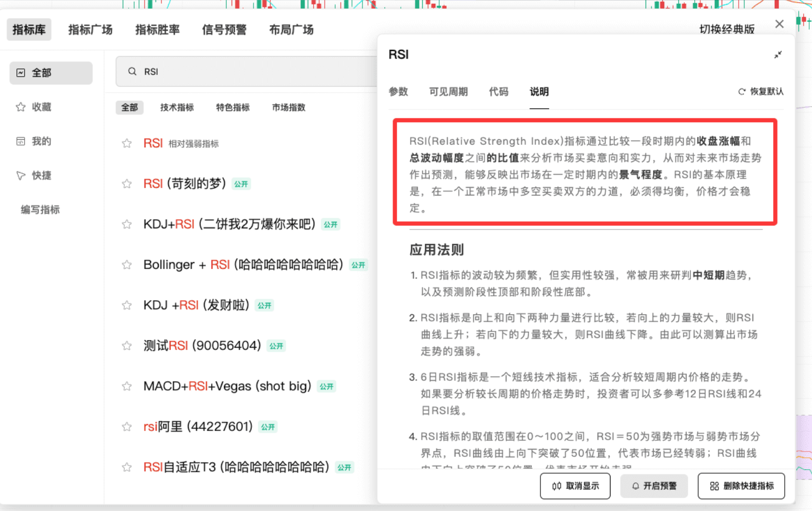
Task: Click the grid icon on 删除快捷指标 button
Action: tap(714, 486)
